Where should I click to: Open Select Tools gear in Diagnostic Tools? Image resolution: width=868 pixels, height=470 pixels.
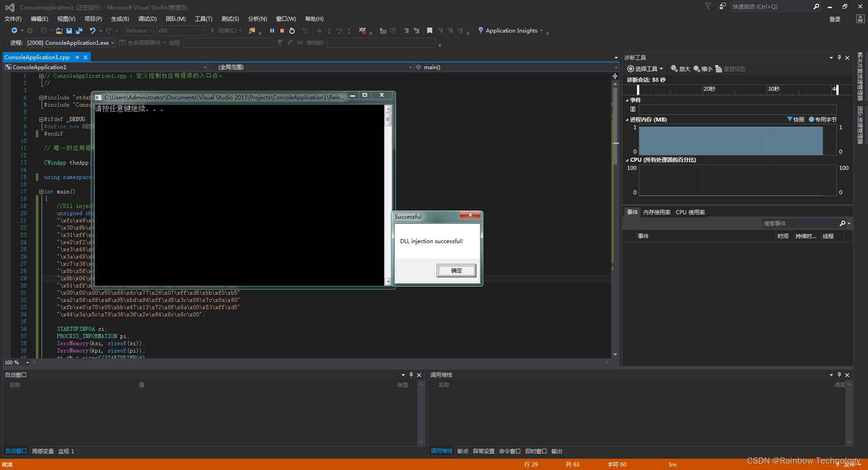(x=645, y=69)
